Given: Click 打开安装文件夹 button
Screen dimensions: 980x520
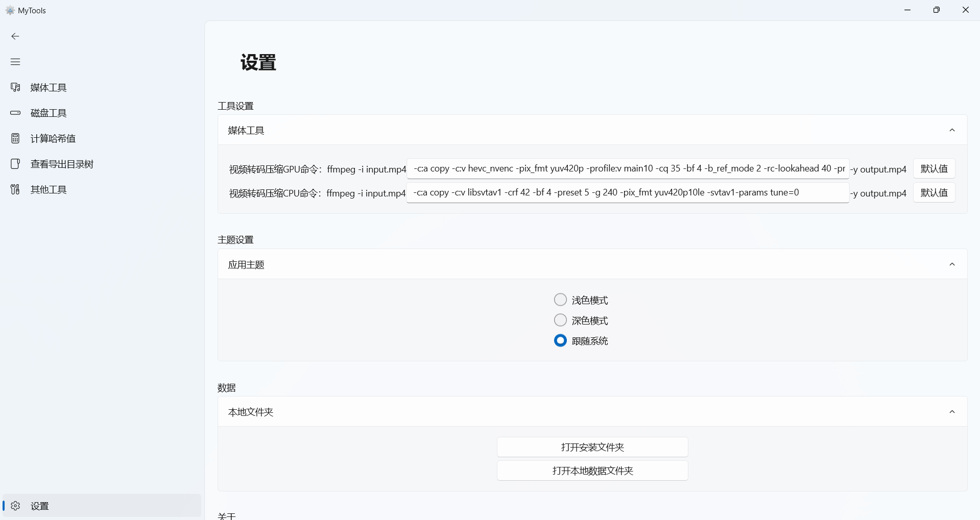Looking at the screenshot, I should [592, 447].
